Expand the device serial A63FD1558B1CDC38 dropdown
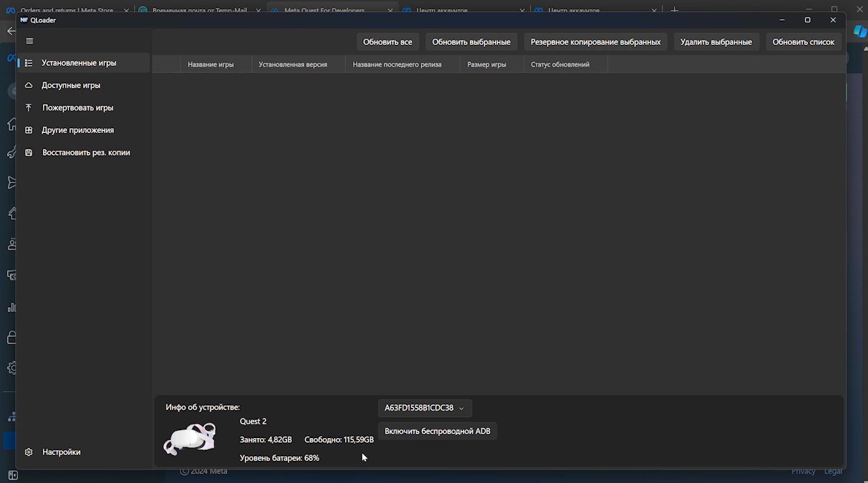Viewport: 868px width, 483px height. [x=425, y=408]
